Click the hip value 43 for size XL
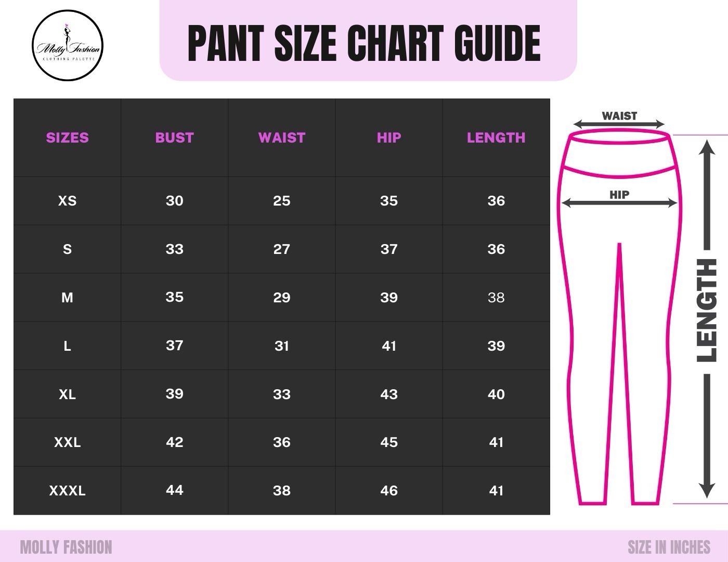 [x=389, y=394]
